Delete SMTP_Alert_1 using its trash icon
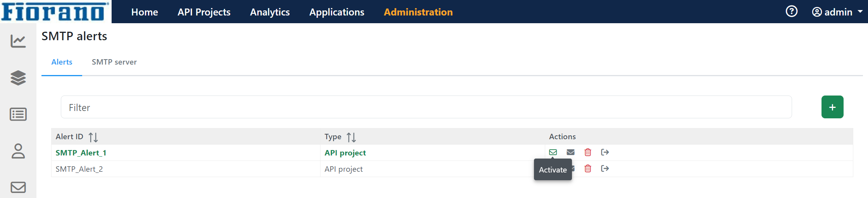This screenshot has height=198, width=868. (x=588, y=152)
